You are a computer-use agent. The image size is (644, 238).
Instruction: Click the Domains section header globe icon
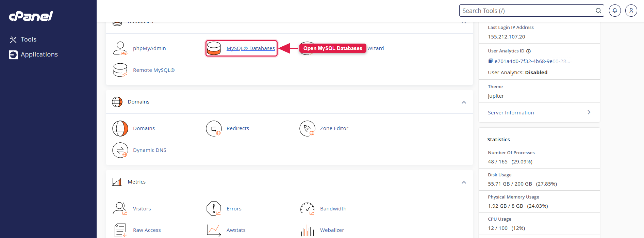point(117,102)
